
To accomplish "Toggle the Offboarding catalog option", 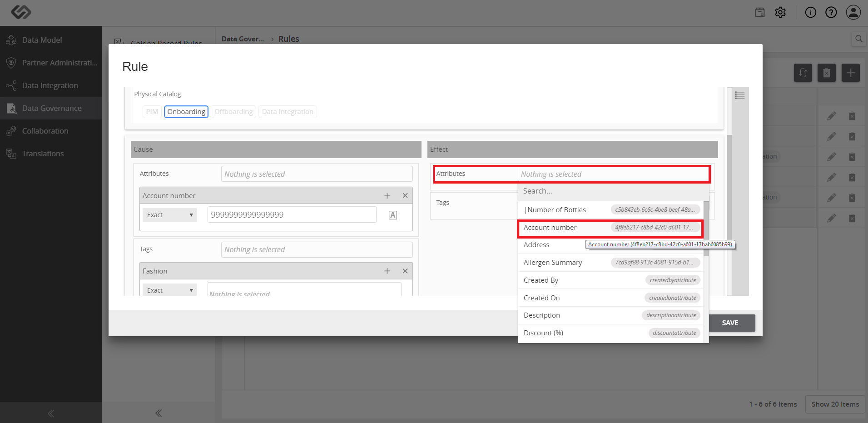I will click(x=233, y=112).
